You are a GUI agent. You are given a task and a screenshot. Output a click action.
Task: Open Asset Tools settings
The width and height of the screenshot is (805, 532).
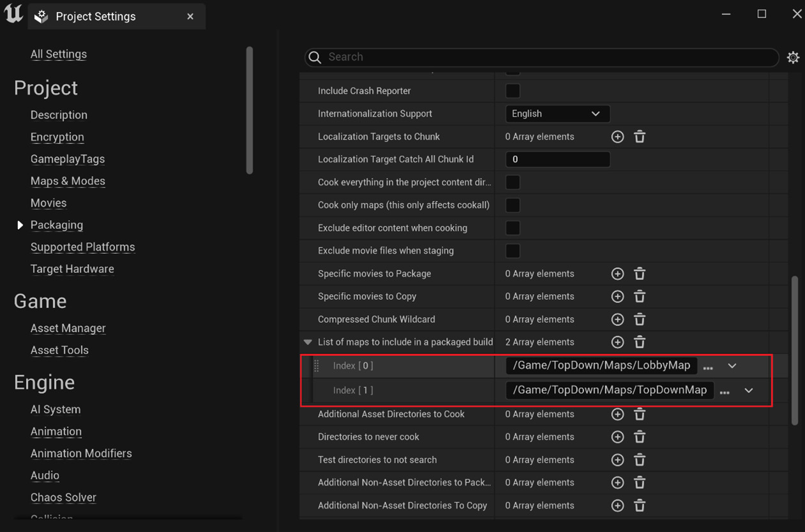click(x=59, y=350)
